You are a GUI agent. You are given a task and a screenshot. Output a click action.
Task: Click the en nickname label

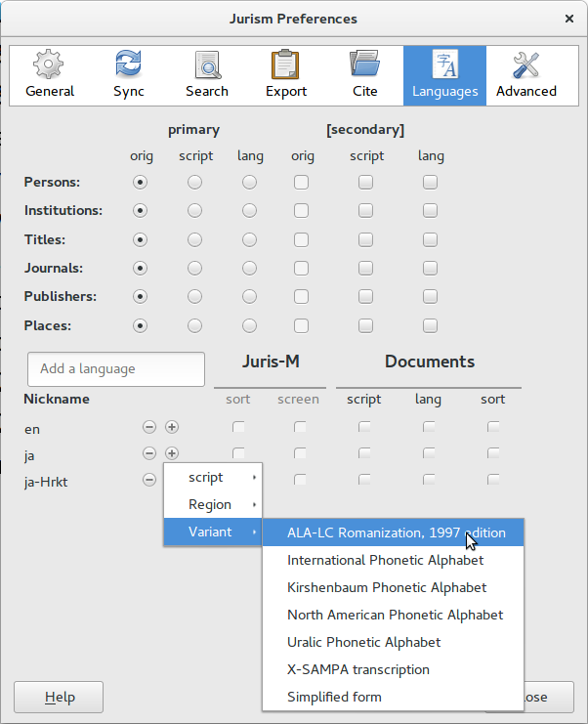[x=32, y=429]
